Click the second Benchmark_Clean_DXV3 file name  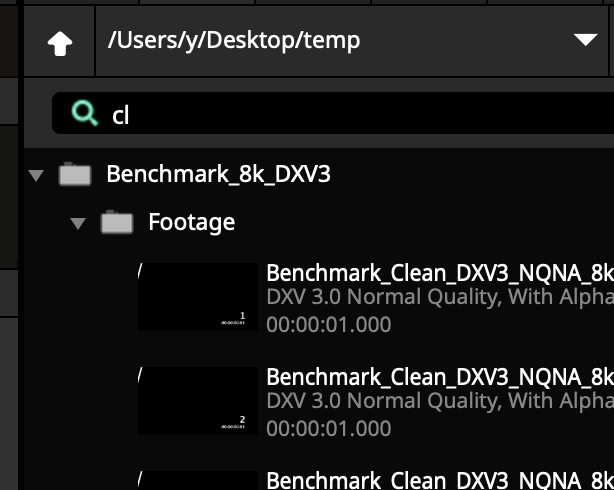[x=439, y=377]
